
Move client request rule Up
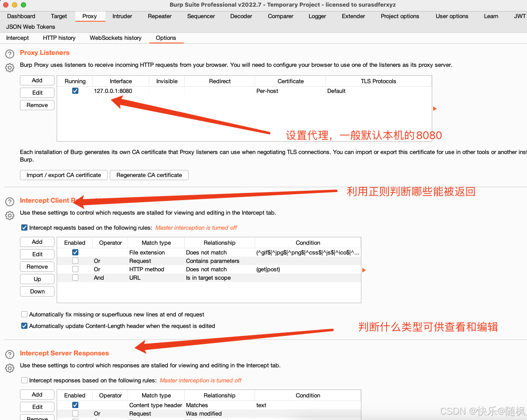[37, 279]
